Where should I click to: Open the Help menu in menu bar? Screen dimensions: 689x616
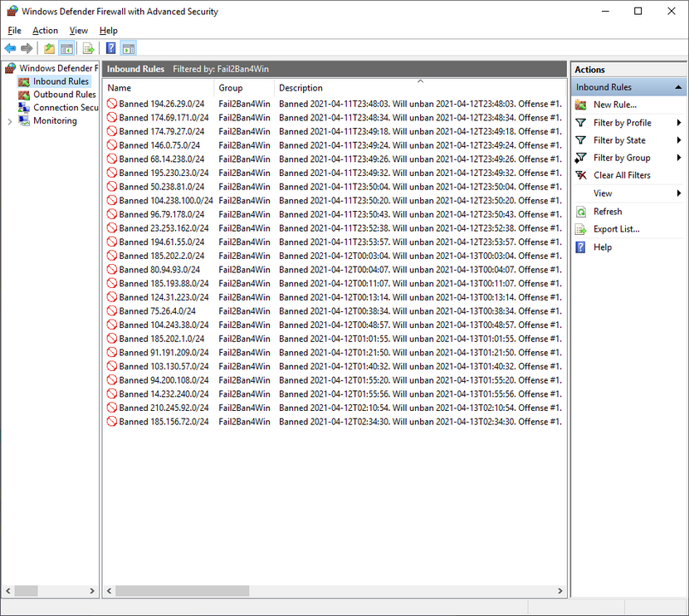coord(109,31)
